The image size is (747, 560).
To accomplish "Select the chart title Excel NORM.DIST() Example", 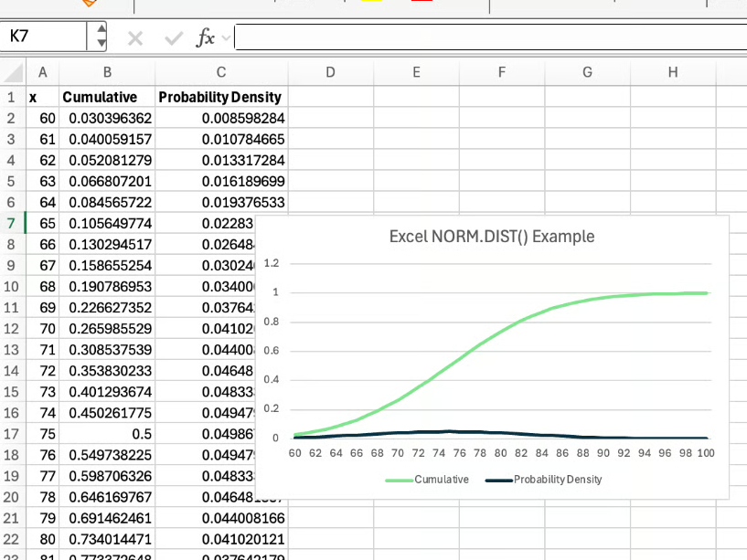I will [490, 236].
